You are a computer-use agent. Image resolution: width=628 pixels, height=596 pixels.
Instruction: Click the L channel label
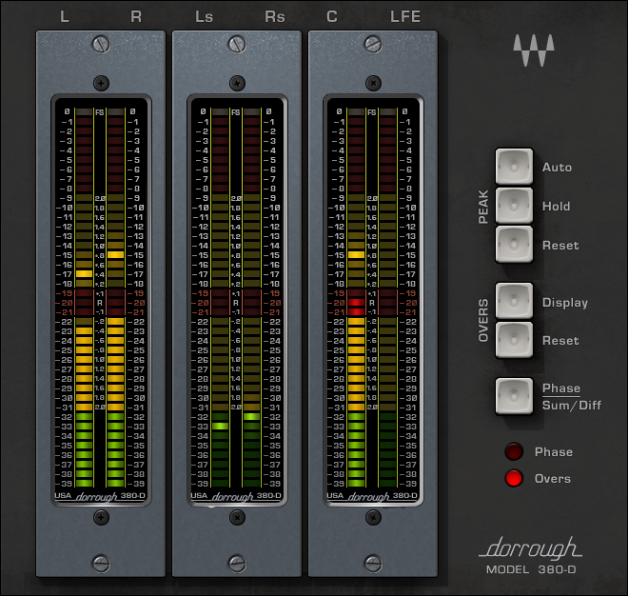64,17
